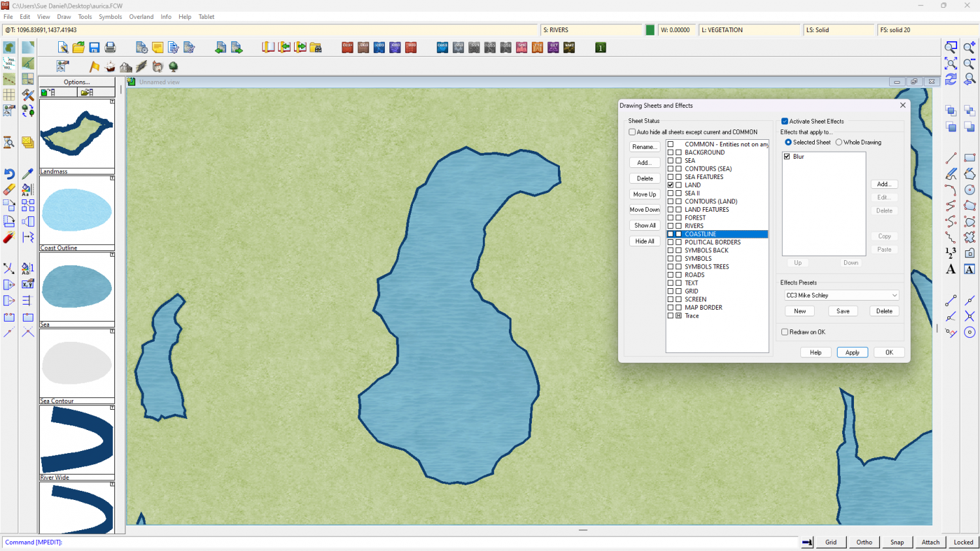Click the green number 1 icon in toolbar
The width and height of the screenshot is (980, 551).
tap(600, 48)
